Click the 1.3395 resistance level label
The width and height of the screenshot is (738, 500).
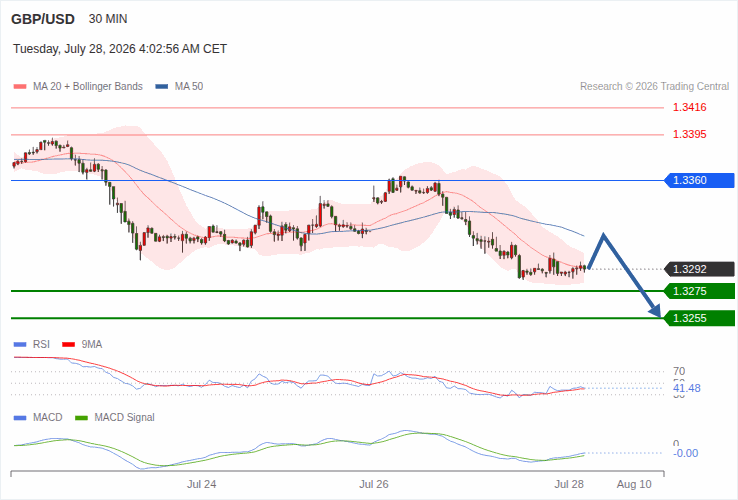click(x=690, y=135)
